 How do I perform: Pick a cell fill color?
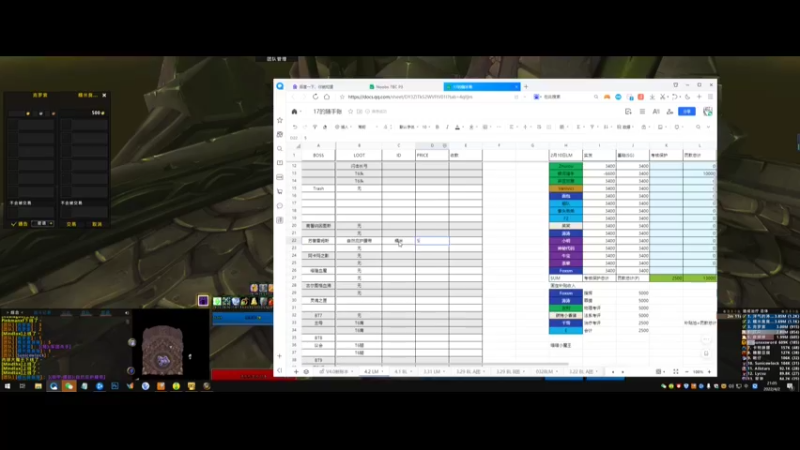coord(472,127)
